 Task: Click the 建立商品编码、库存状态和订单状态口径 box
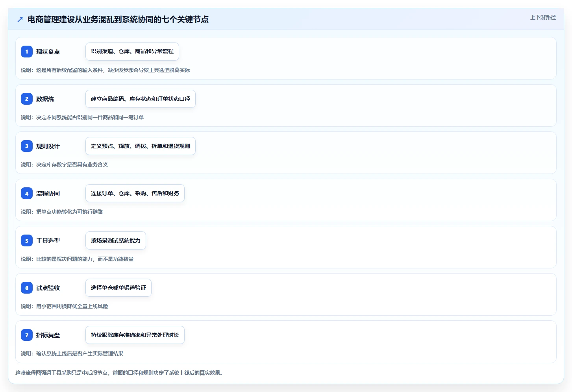pos(141,99)
